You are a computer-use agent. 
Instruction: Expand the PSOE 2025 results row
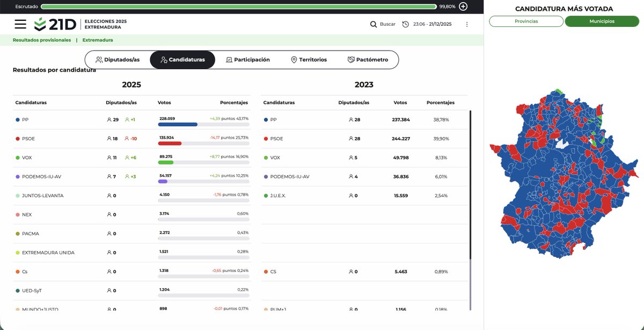(129, 138)
